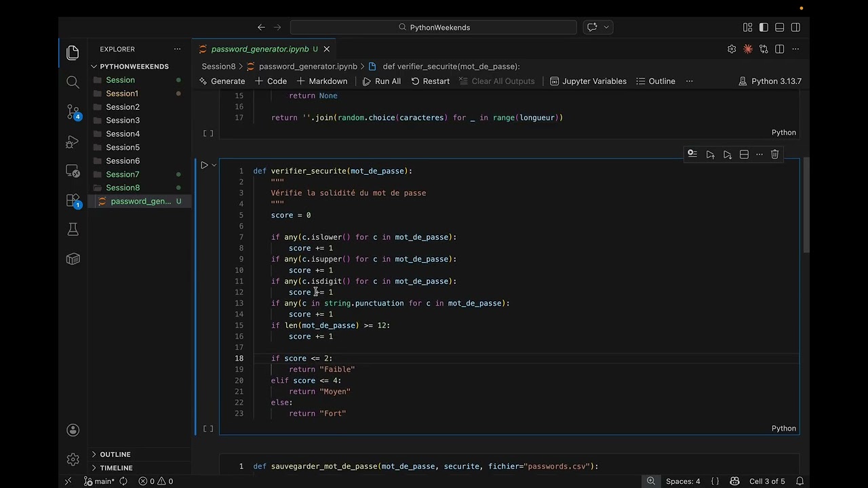
Task: Open notebook settings gear in editor toolbar
Action: [732, 49]
